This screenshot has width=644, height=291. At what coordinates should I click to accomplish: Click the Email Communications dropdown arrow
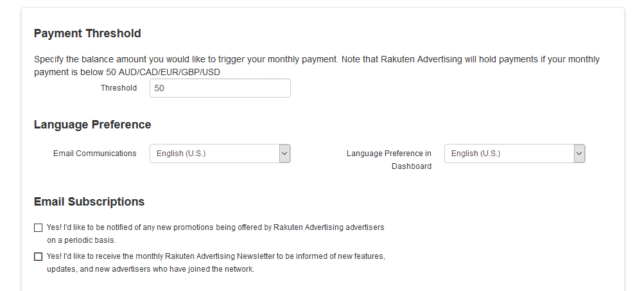point(284,154)
